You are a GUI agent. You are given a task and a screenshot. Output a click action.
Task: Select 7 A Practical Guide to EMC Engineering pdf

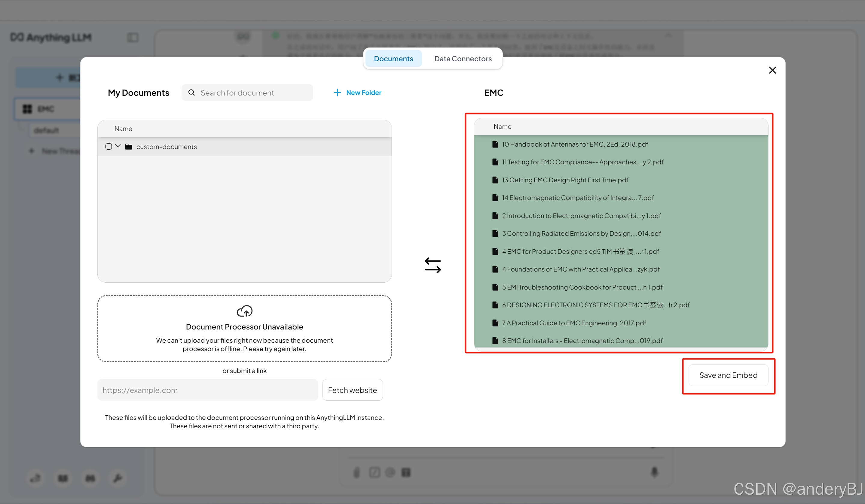[573, 323]
